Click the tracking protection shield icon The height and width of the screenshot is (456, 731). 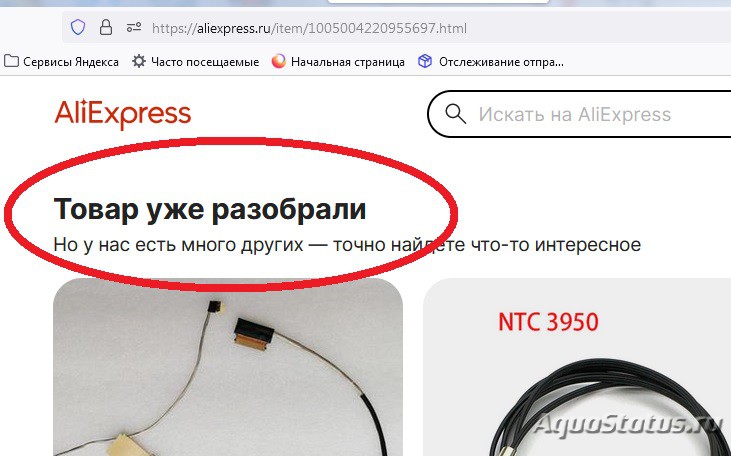(78, 28)
